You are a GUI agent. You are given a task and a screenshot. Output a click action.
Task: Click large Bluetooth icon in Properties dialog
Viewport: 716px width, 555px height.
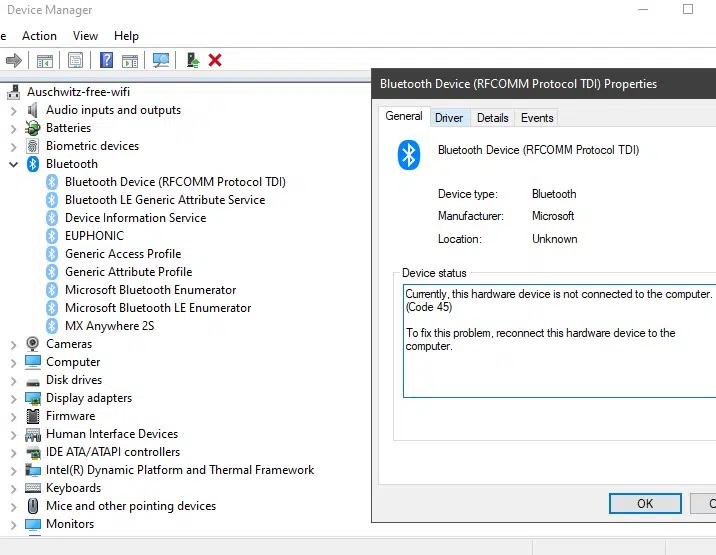pyautogui.click(x=409, y=155)
